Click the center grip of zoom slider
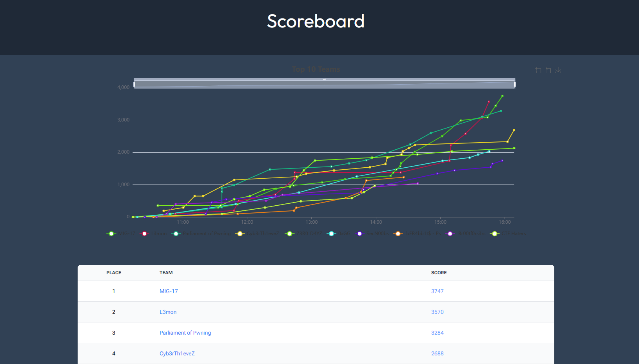639x364 pixels. tap(324, 80)
